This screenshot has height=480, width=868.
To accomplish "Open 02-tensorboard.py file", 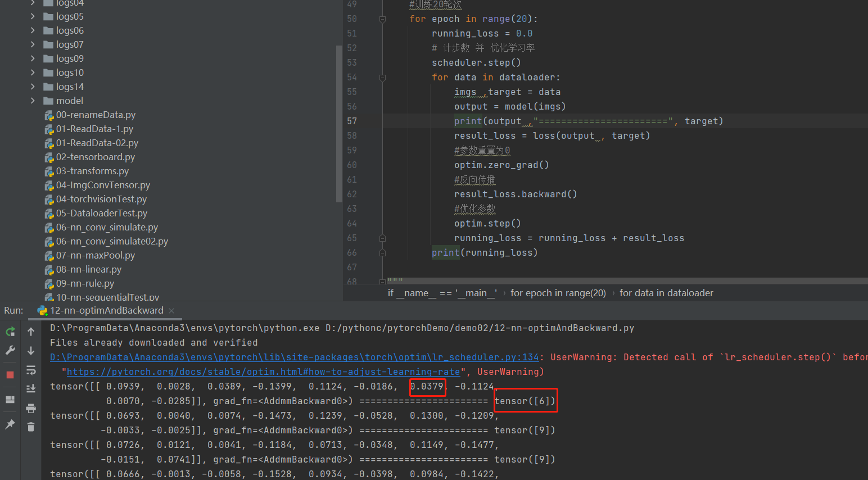I will pyautogui.click(x=96, y=157).
